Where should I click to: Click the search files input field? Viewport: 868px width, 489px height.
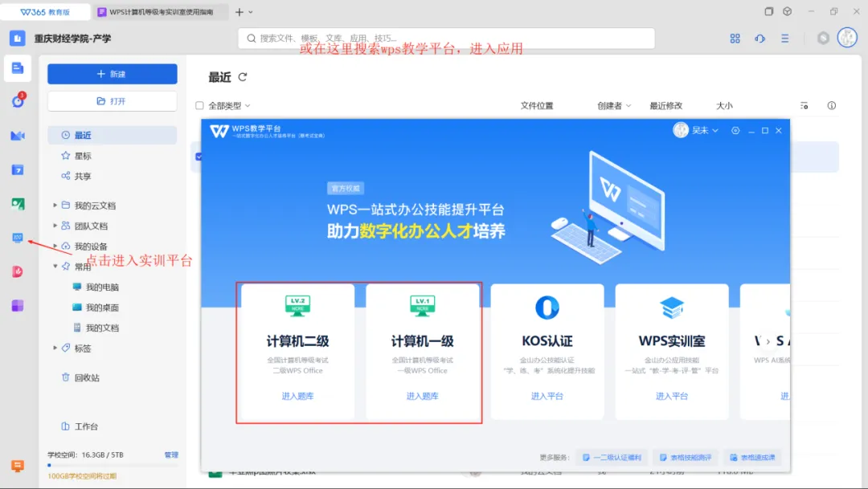coord(447,39)
